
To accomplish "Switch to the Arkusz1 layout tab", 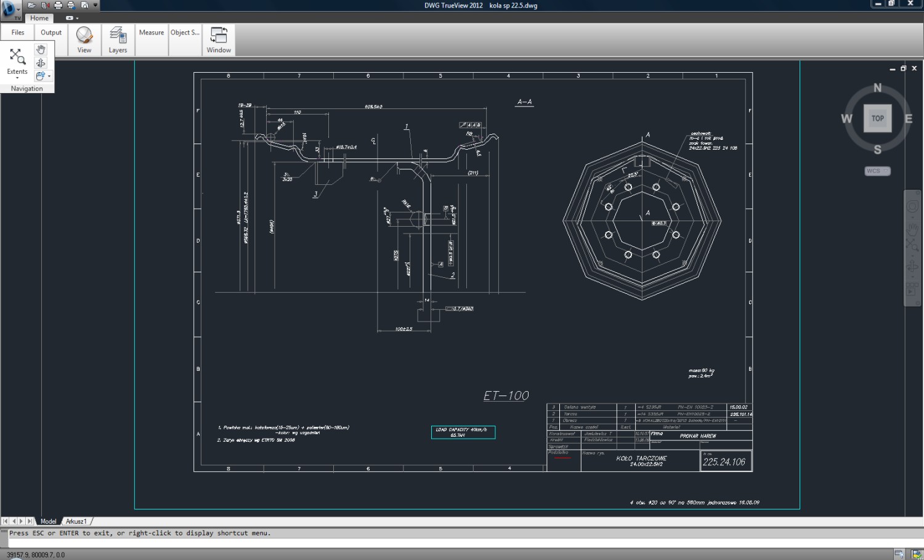I will [76, 521].
